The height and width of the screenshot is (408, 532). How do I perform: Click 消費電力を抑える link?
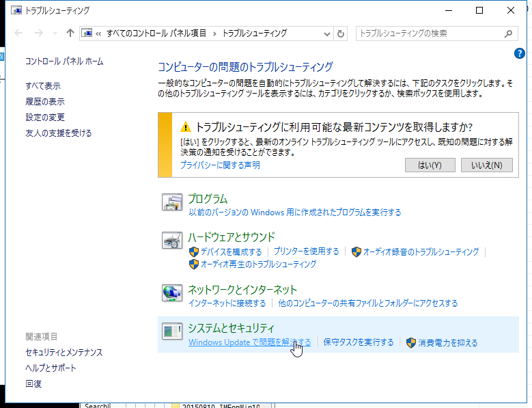pos(447,343)
